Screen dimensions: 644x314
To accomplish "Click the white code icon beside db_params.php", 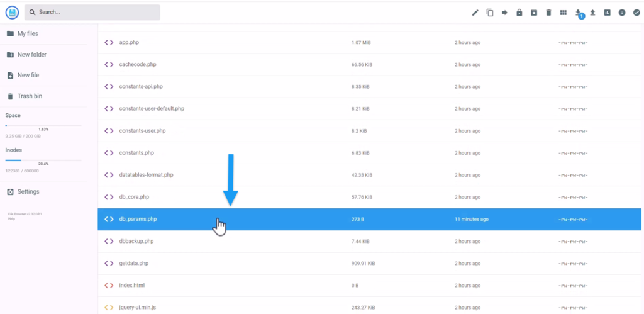I will click(109, 219).
